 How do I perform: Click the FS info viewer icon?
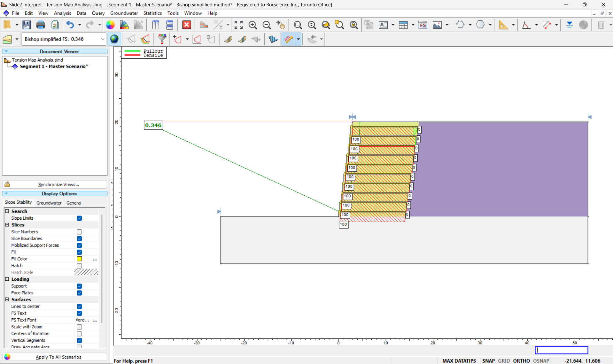(x=423, y=25)
